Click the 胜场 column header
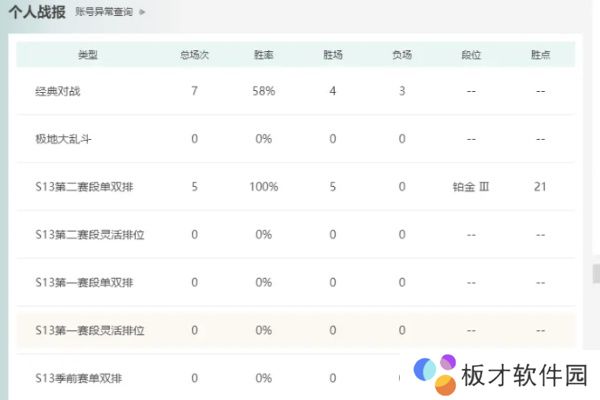Image resolution: width=600 pixels, height=400 pixels. click(332, 54)
